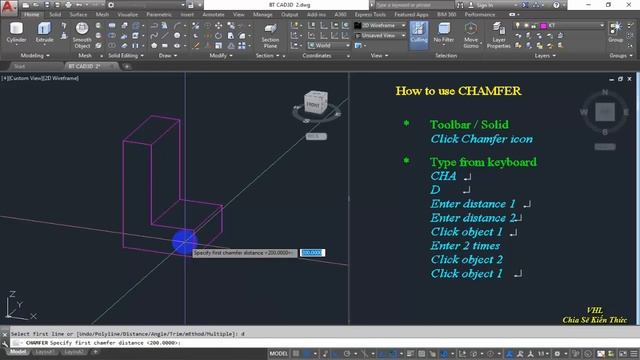
Task: Click the navigation wheel compass in right viewport
Action: coord(605,112)
